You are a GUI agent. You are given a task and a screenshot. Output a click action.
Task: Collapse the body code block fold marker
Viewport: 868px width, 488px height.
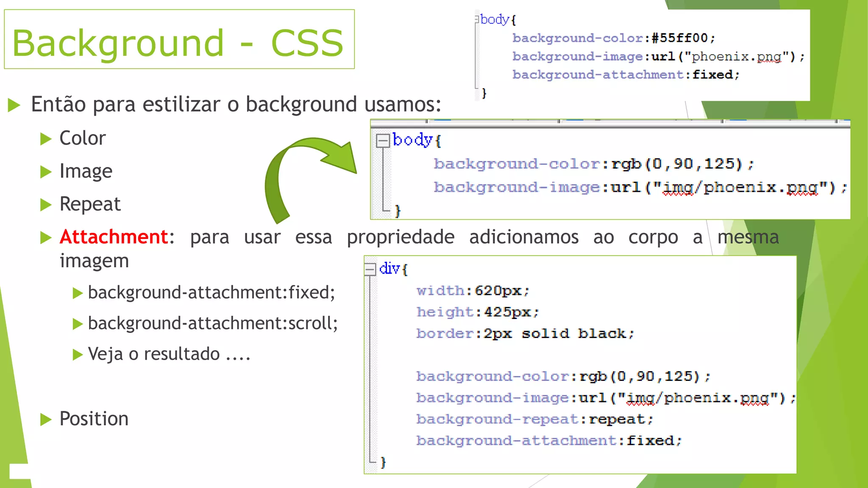[x=383, y=141]
